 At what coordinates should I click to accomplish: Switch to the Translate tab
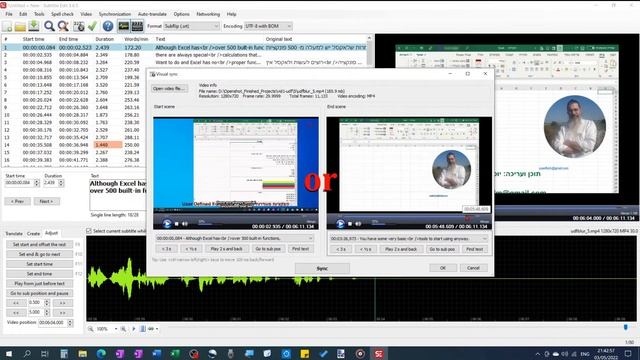[14, 233]
